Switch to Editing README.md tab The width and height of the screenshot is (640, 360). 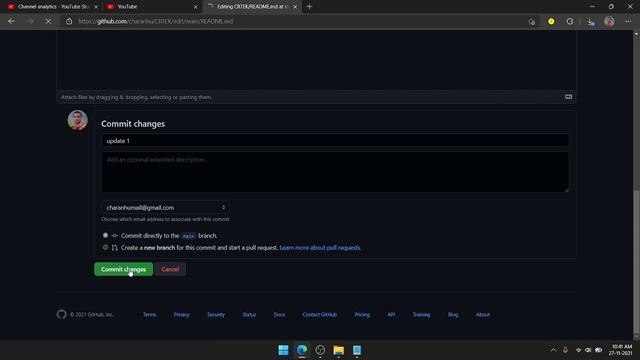point(252,7)
